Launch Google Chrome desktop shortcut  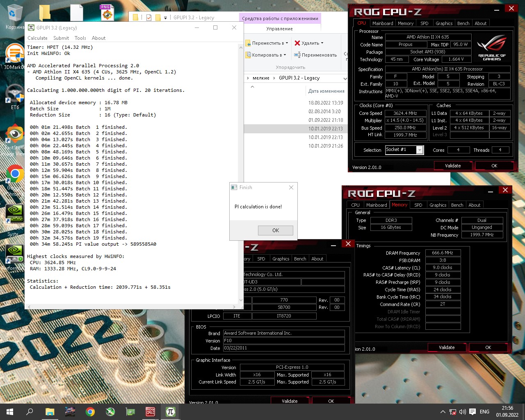[x=15, y=180]
